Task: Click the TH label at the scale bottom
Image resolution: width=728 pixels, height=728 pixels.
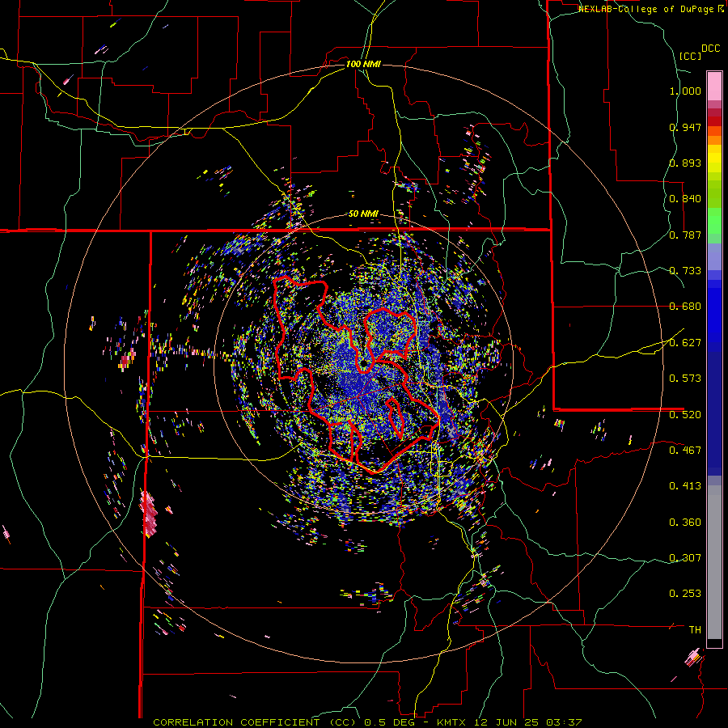Action: [x=695, y=630]
